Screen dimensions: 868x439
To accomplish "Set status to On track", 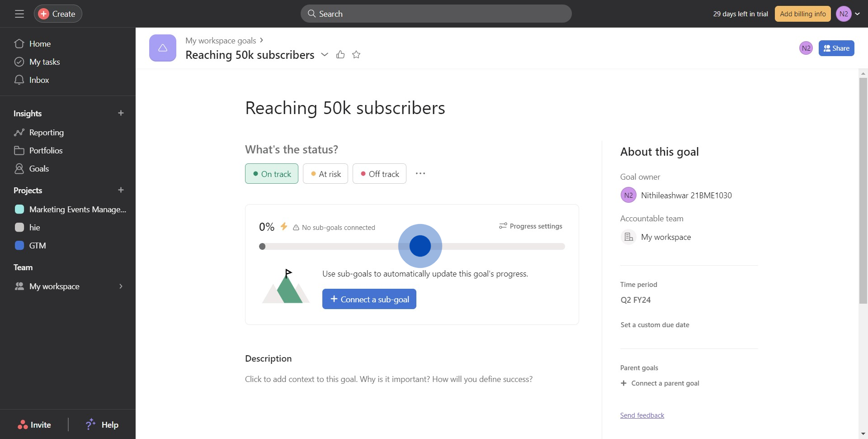I will point(272,174).
